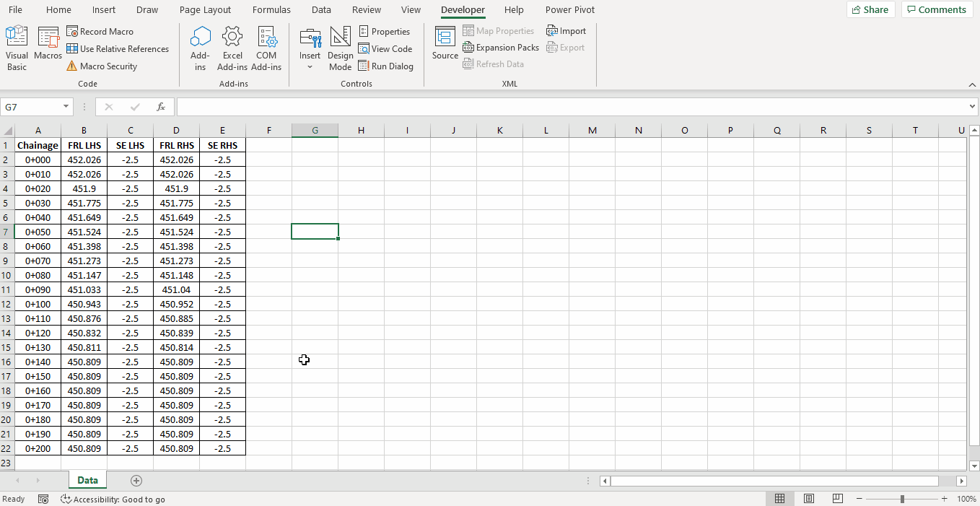Open the Comments pane
The width and height of the screenshot is (980, 506).
pos(937,9)
